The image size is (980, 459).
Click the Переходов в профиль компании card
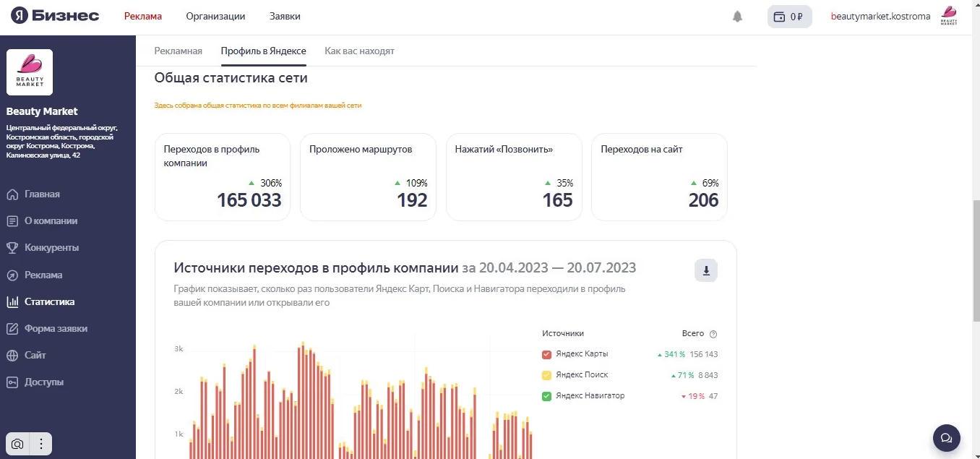pyautogui.click(x=223, y=177)
